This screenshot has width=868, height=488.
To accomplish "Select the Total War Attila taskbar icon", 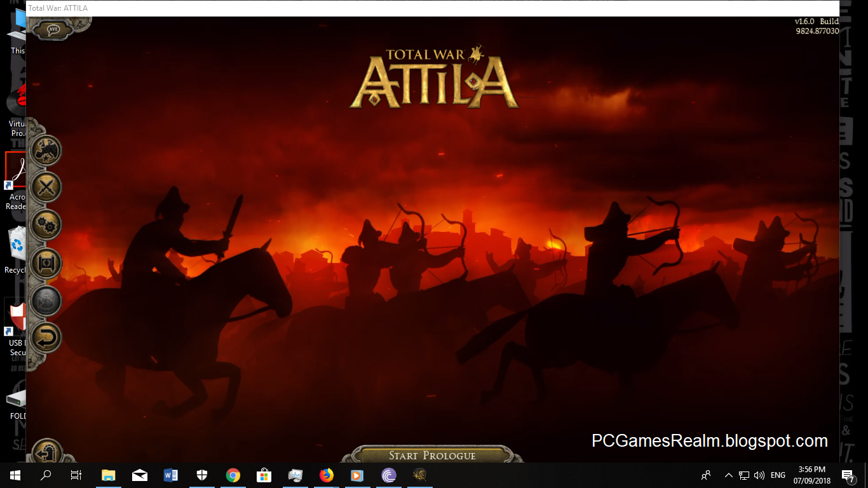I will (420, 475).
